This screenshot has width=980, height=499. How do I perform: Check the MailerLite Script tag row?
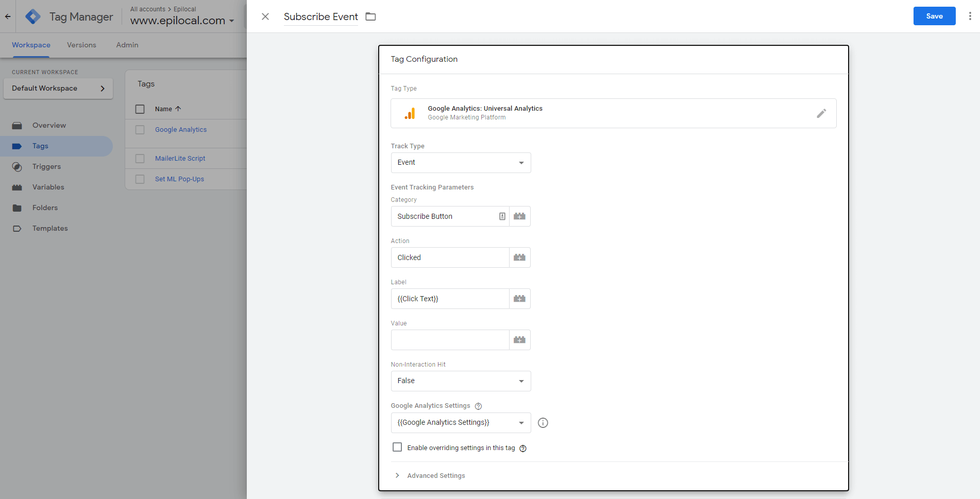coord(140,159)
